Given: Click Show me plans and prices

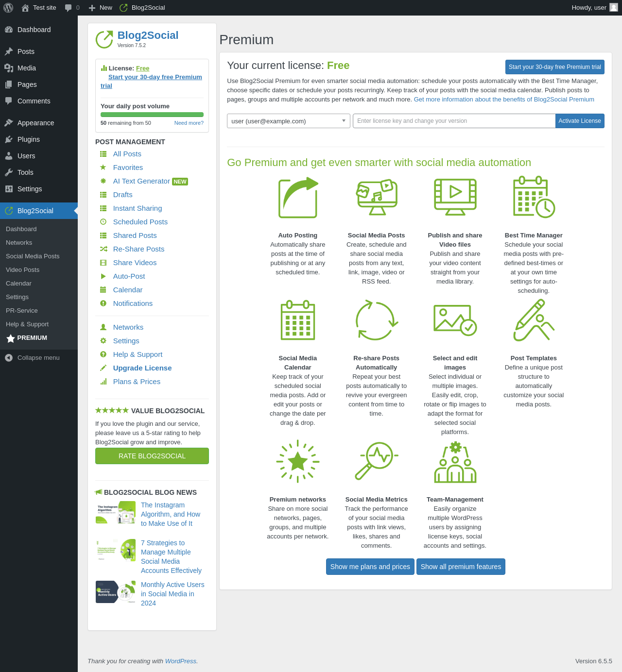Looking at the screenshot, I should coord(370,567).
